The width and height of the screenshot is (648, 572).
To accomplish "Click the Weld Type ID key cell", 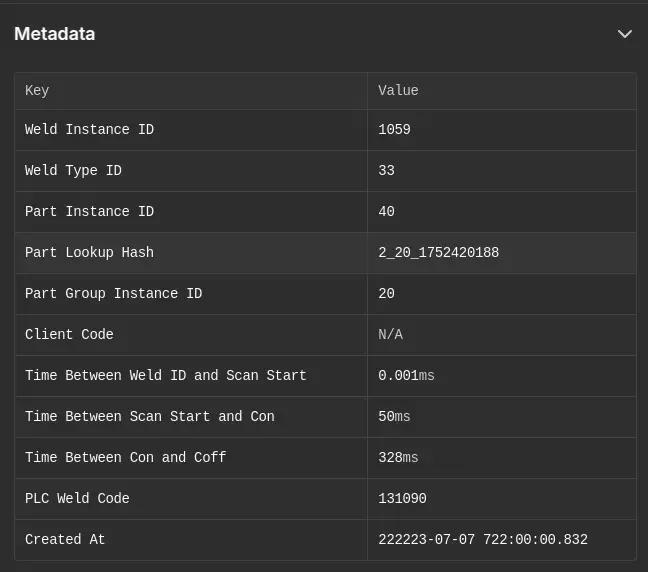I will pos(191,171).
